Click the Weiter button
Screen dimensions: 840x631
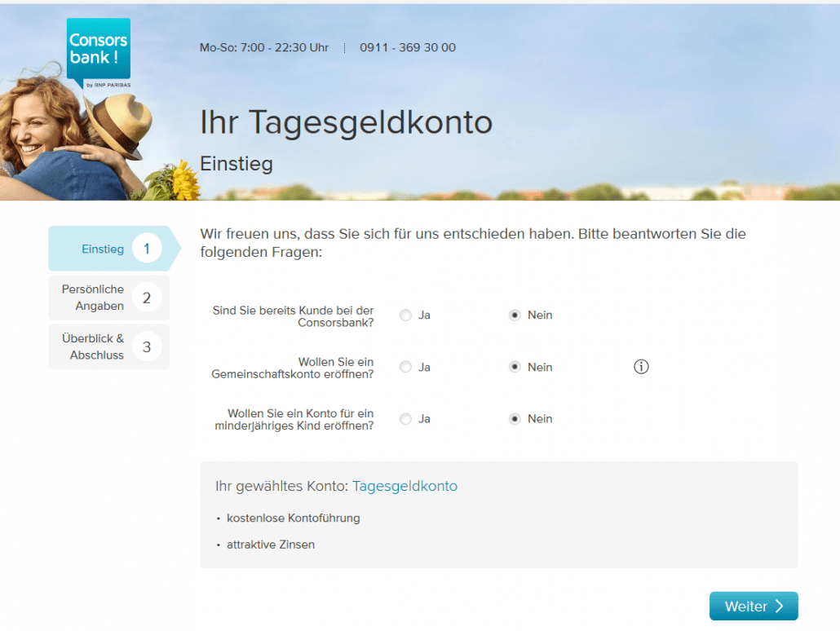click(x=754, y=606)
